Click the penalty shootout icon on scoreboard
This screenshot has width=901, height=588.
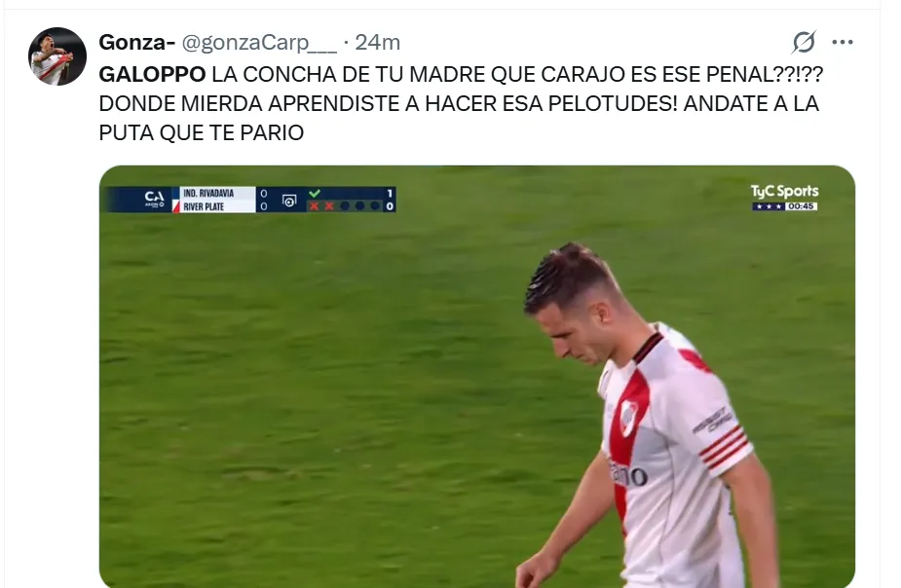point(289,201)
